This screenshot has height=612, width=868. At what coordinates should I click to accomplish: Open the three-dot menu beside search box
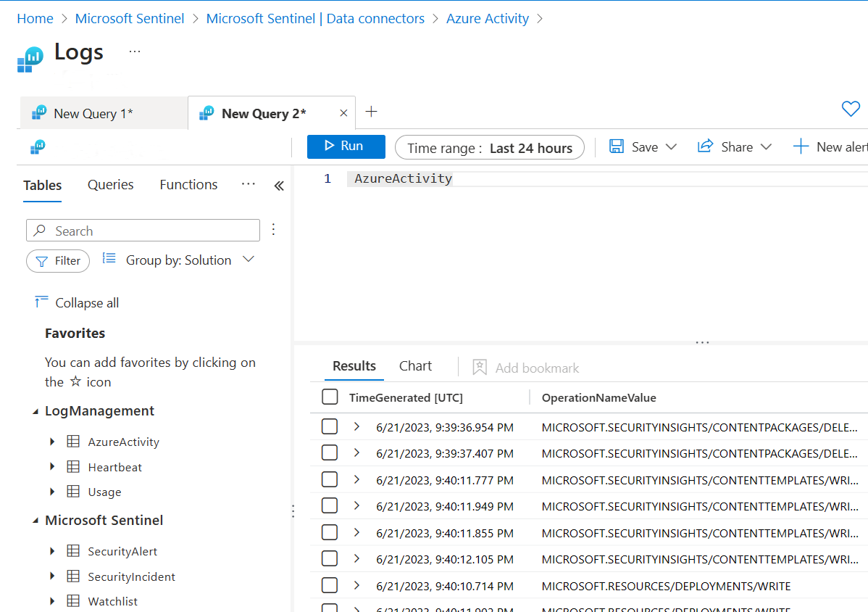(x=273, y=230)
